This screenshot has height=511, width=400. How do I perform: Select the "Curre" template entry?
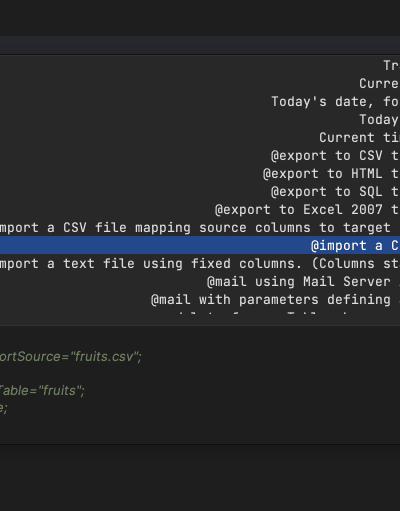point(200,83)
